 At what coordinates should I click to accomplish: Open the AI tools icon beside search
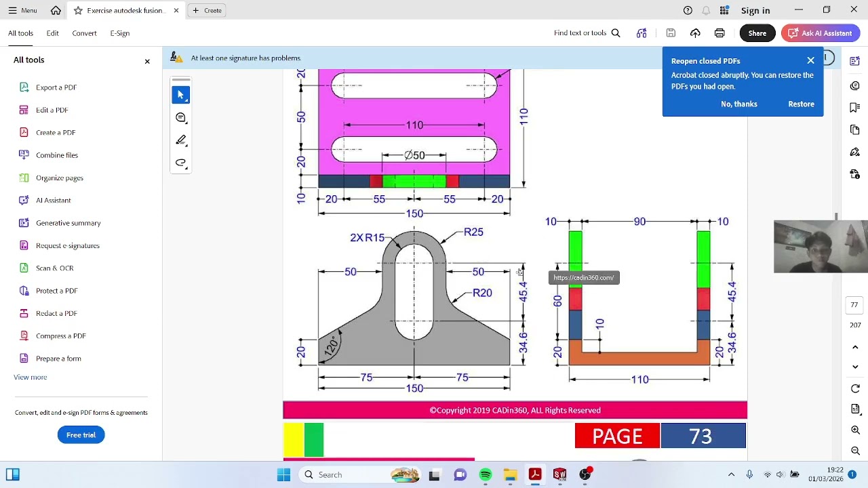(x=642, y=33)
